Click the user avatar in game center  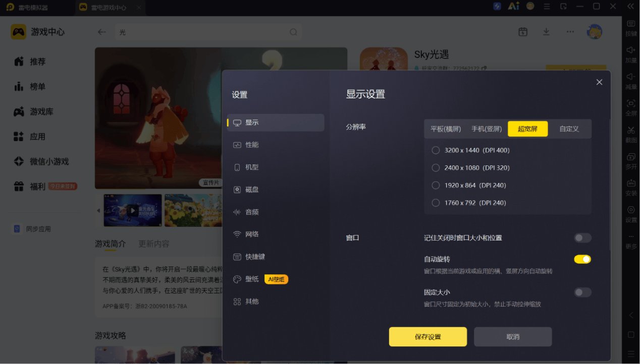pyautogui.click(x=594, y=32)
